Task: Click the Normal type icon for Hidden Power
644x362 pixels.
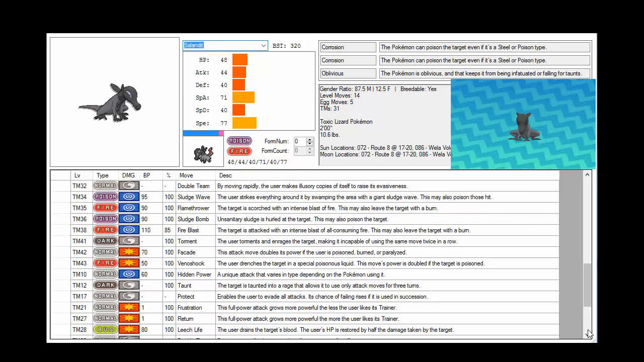Action: 106,275
